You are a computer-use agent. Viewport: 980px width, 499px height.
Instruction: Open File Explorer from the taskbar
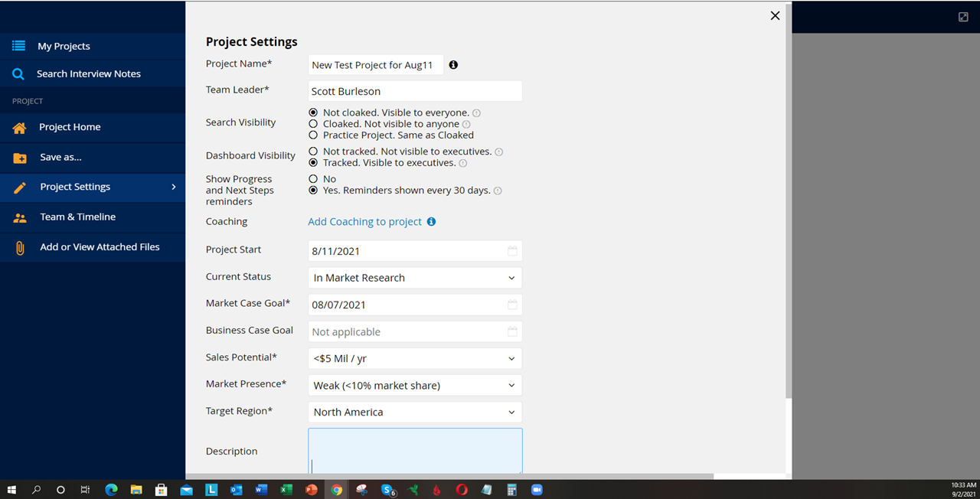[136, 490]
